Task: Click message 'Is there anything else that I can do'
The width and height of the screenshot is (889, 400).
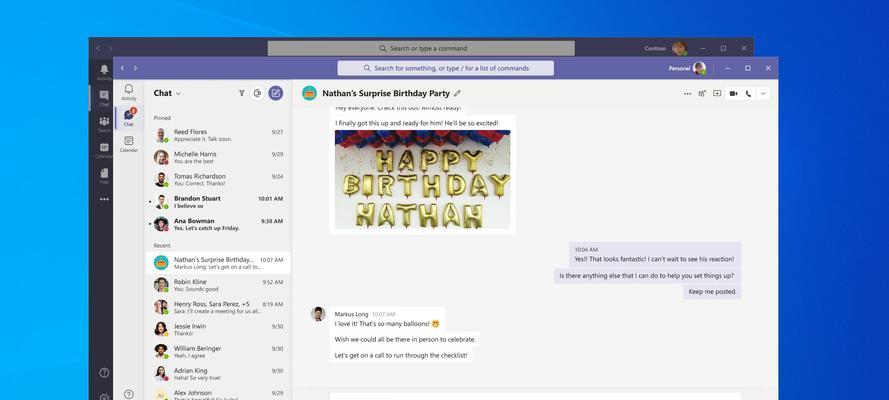Action: [646, 276]
